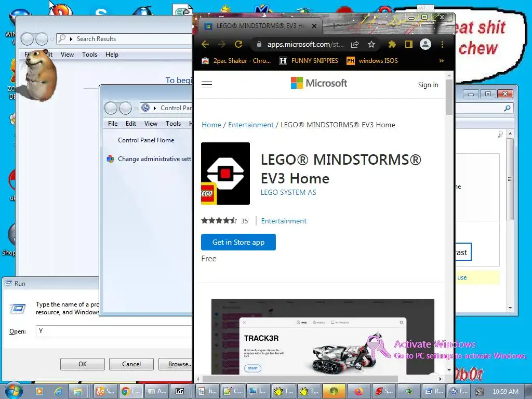Image resolution: width=532 pixels, height=399 pixels.
Task: Click Change administrative settings link
Action: click(x=154, y=159)
